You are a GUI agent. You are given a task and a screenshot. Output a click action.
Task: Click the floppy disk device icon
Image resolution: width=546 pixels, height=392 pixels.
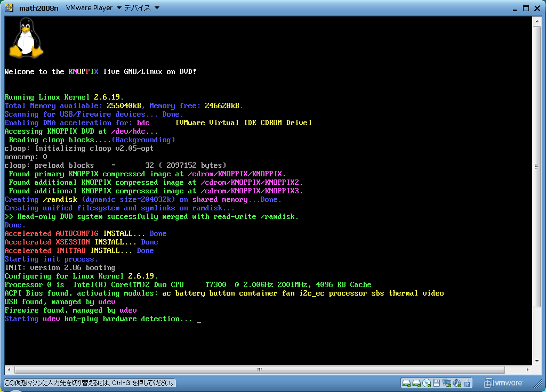click(x=436, y=383)
